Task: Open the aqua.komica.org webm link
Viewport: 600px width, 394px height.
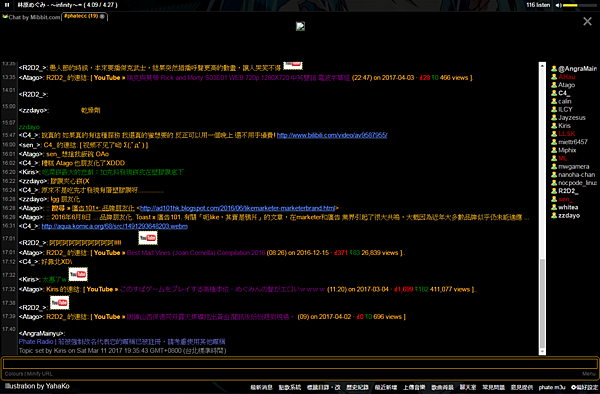Action: [x=114, y=226]
